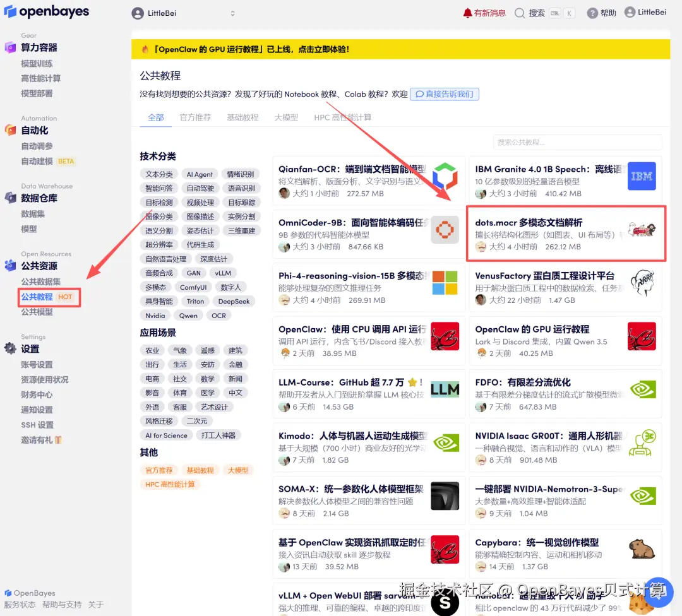Click the NVIDIA logo on Nemotron-3 card

click(x=642, y=496)
